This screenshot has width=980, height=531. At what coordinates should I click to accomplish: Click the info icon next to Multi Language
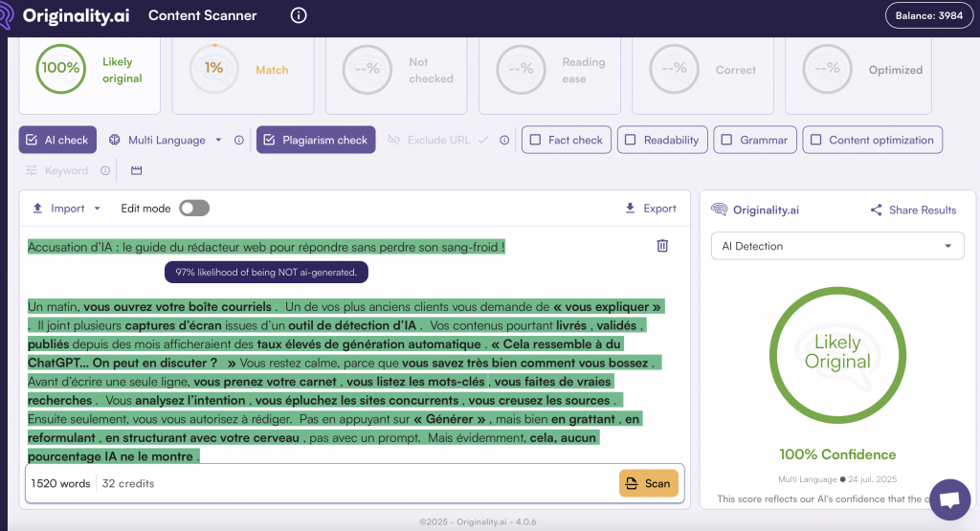(238, 140)
